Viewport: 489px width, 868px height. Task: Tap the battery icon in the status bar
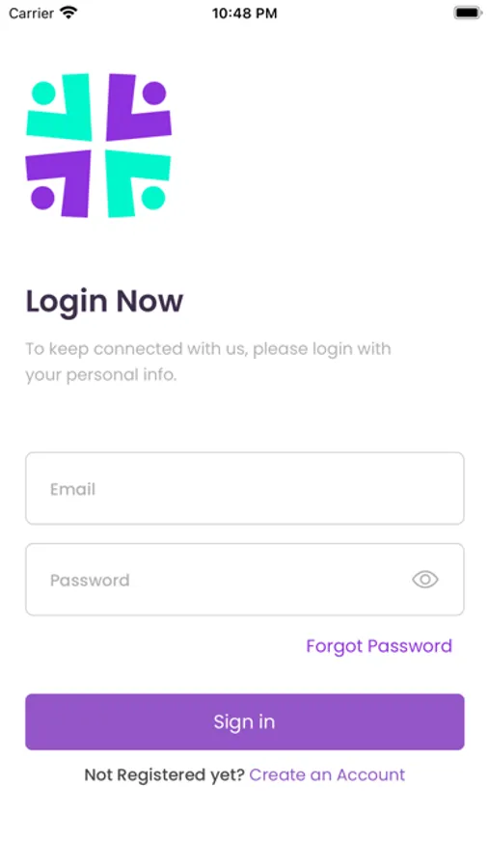point(468,13)
